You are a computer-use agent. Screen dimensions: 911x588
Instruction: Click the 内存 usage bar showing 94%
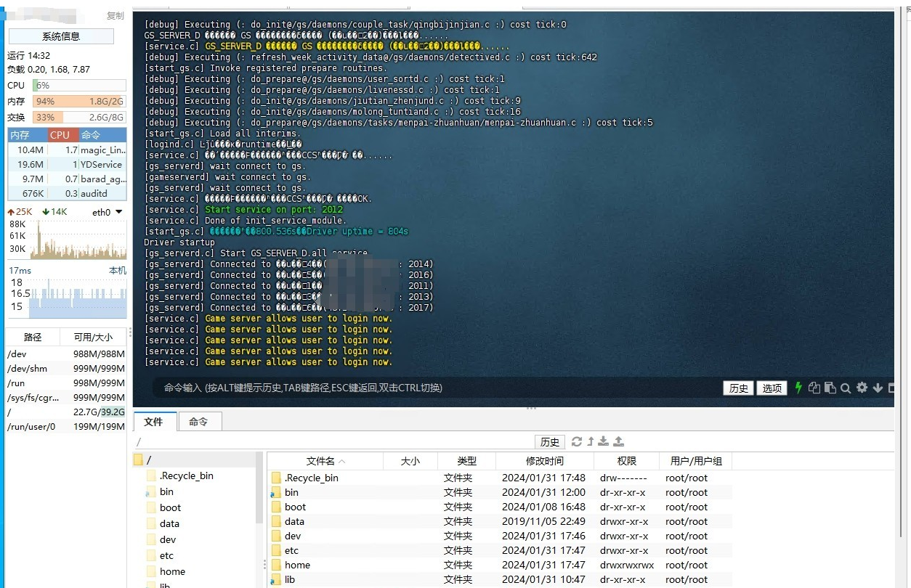coord(79,102)
